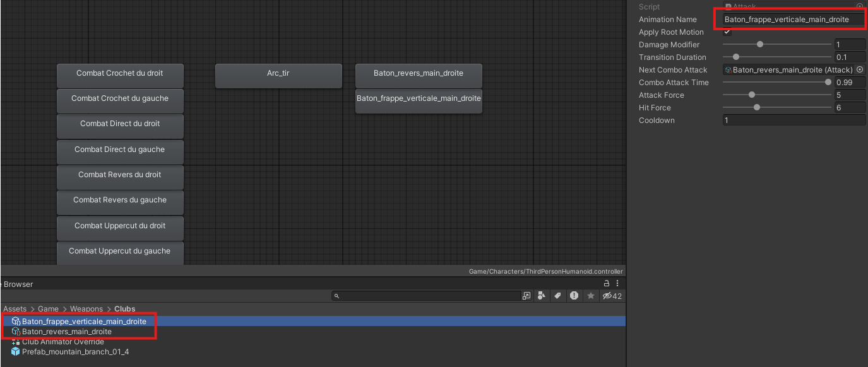
Task: Click the magnifier icon in Browser search
Action: (x=336, y=296)
